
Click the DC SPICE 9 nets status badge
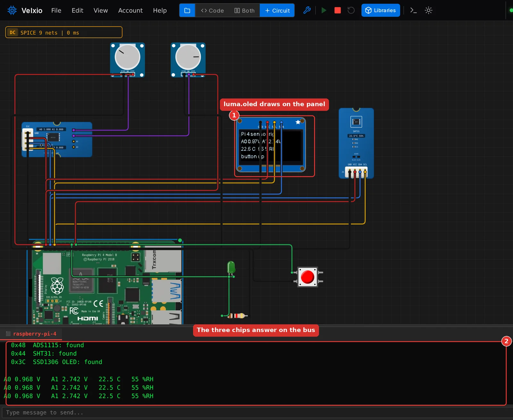point(64,32)
